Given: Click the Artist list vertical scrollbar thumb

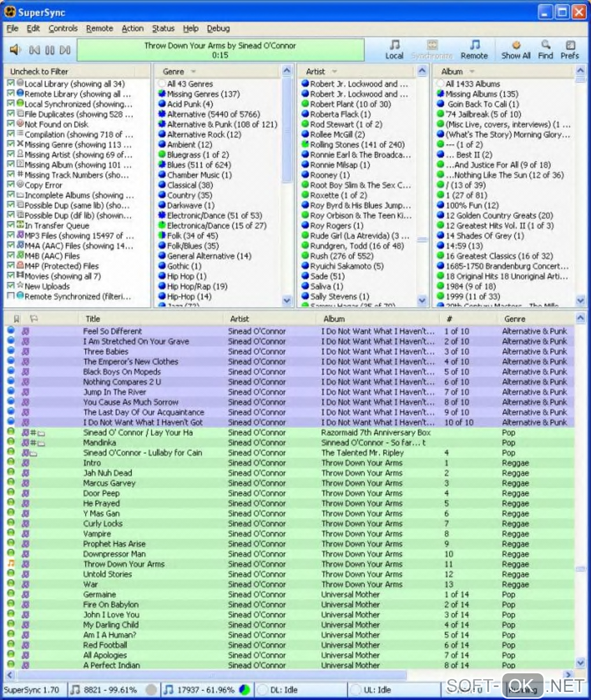Looking at the screenshot, I should 423,239.
